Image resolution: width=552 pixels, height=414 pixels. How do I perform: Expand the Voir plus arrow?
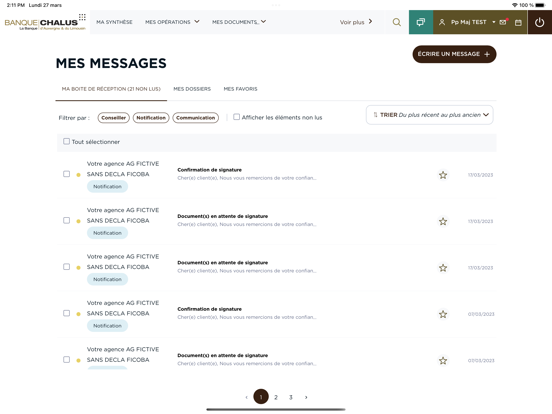[x=370, y=21]
